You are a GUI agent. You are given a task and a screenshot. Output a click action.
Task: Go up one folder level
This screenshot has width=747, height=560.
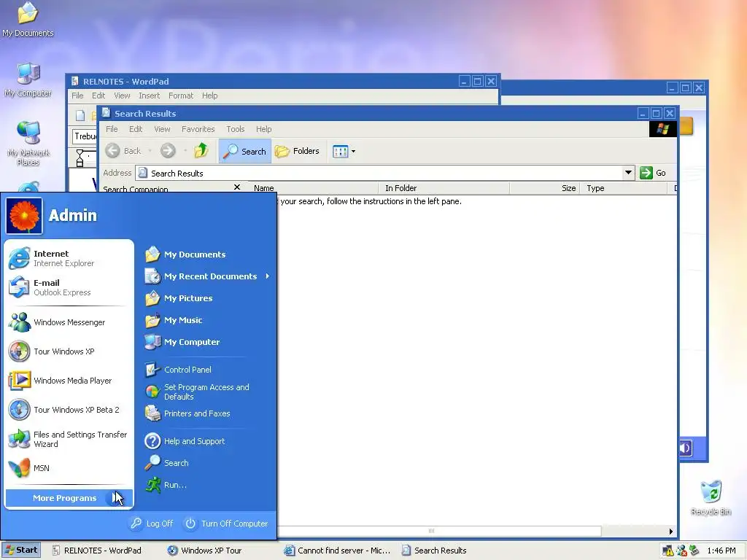pyautogui.click(x=201, y=150)
